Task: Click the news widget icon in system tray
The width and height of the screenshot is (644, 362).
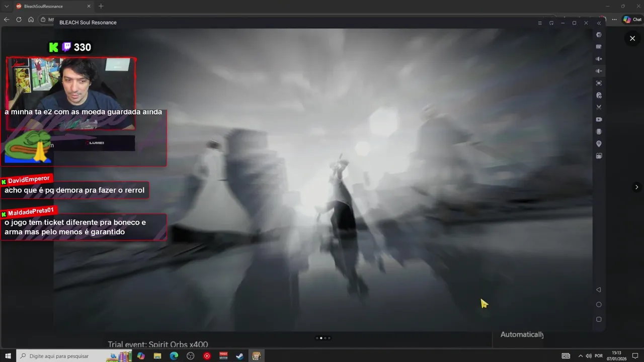Action: click(566, 356)
